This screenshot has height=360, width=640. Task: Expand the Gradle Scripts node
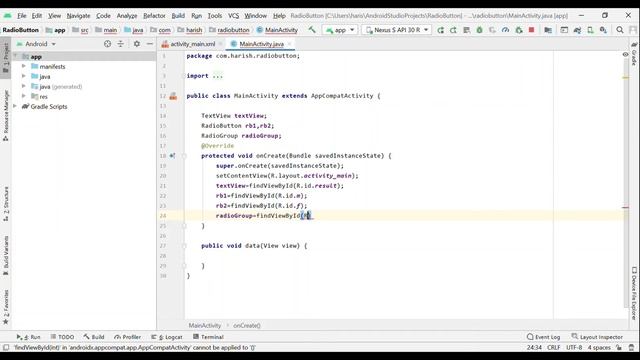point(16,106)
